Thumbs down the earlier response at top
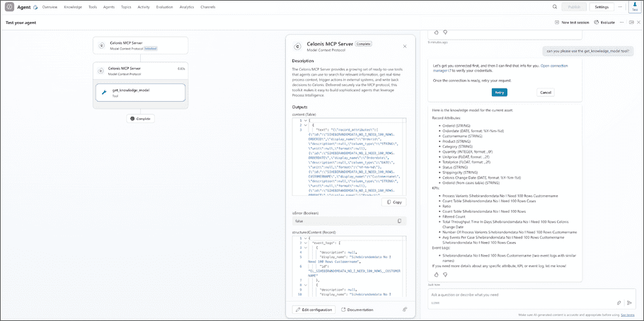The width and height of the screenshot is (644, 321). click(445, 32)
